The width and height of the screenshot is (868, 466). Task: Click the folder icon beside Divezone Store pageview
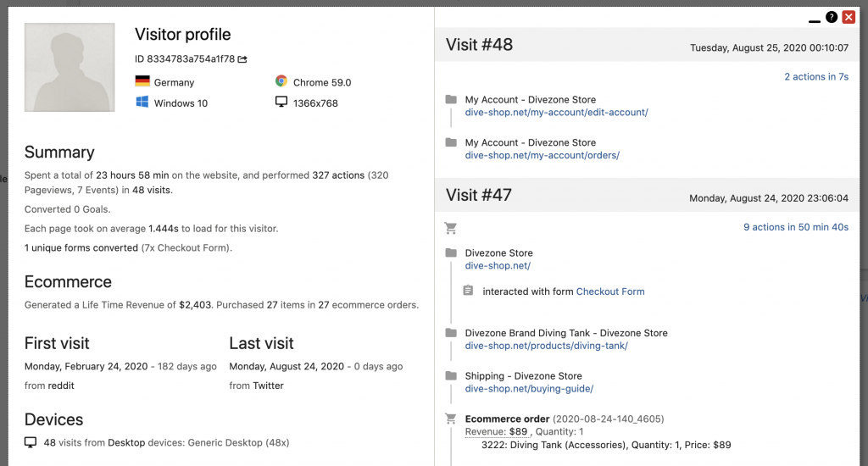click(451, 253)
